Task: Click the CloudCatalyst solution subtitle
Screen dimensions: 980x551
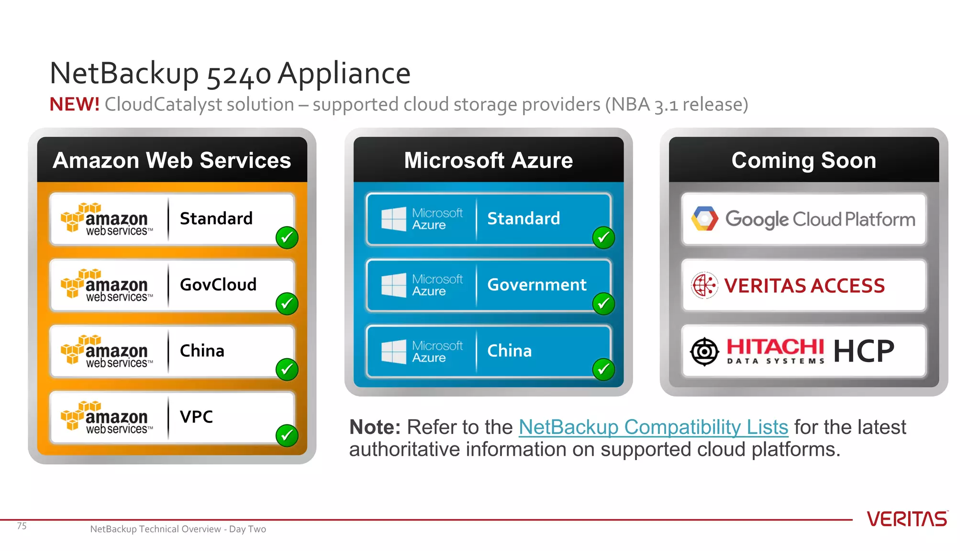Action: (426, 105)
